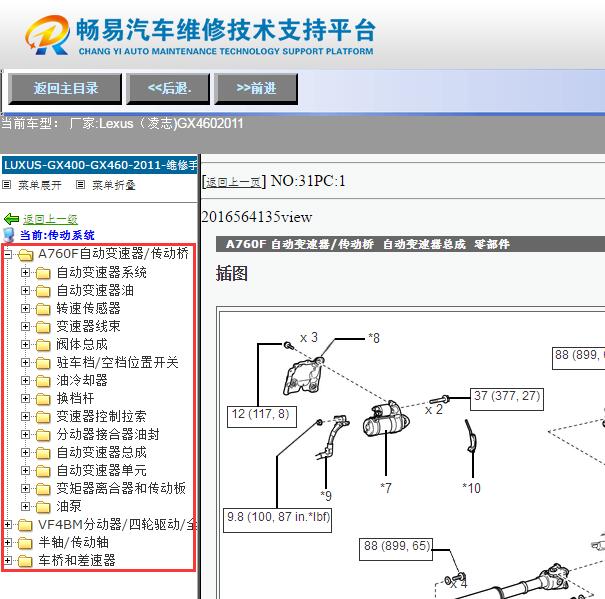The height and width of the screenshot is (599, 605).
Task: Open the 车桥和差速器 tree item
Action: [x=77, y=560]
